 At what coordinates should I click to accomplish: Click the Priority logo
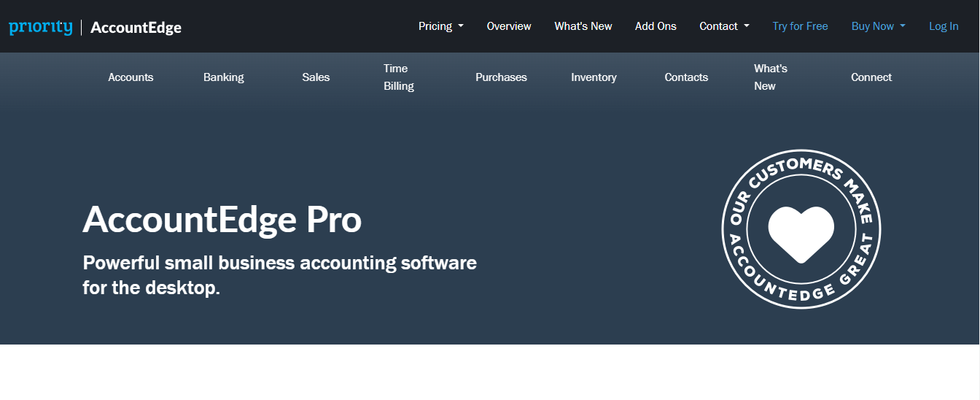[40, 28]
